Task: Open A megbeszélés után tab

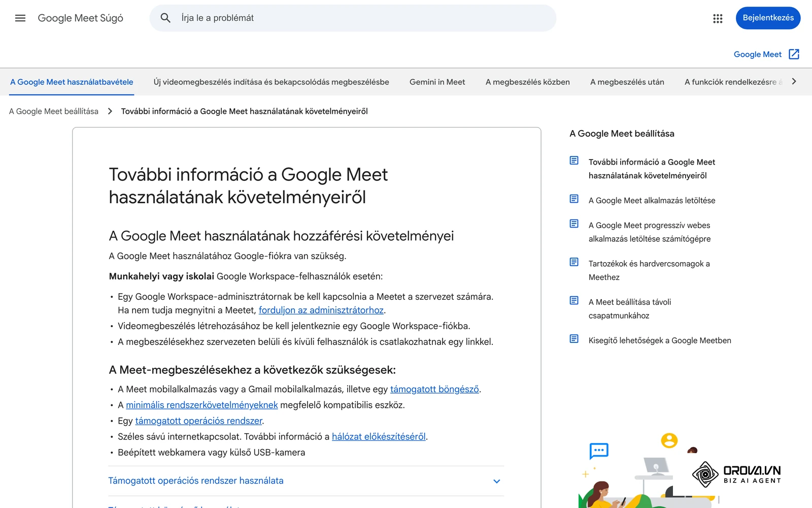Action: tap(627, 82)
